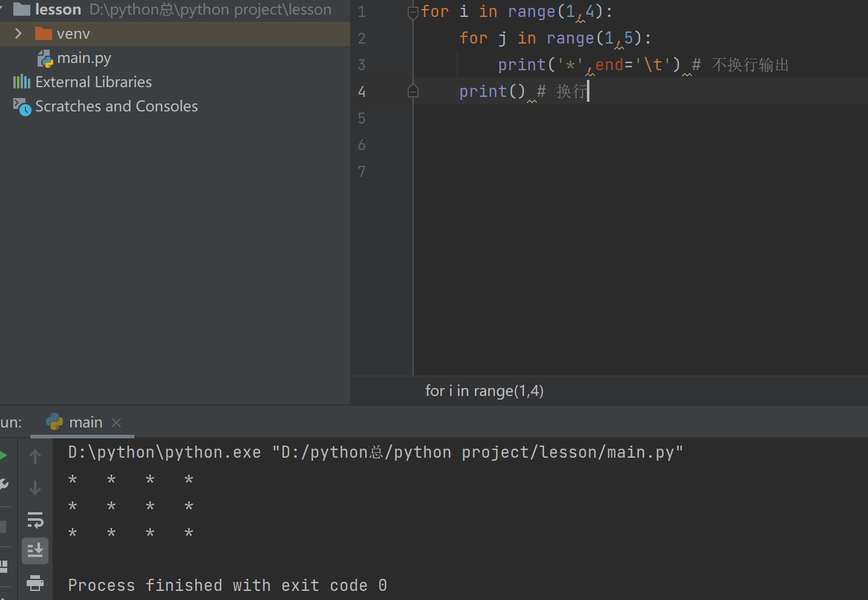Select External Libraries node
Image resolution: width=868 pixels, height=600 pixels.
pyautogui.click(x=93, y=82)
